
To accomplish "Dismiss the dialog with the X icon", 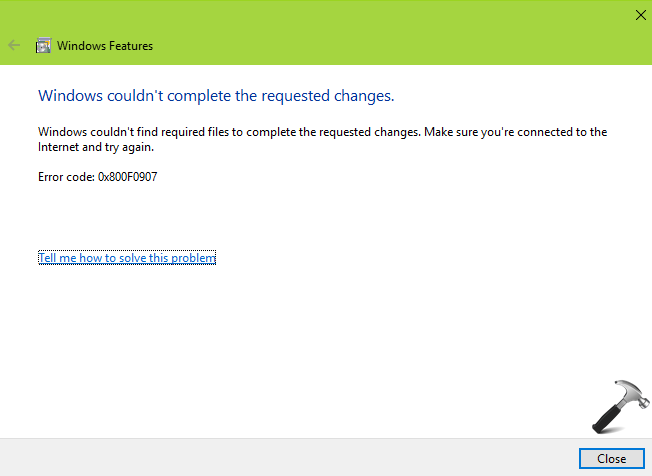I will (641, 15).
